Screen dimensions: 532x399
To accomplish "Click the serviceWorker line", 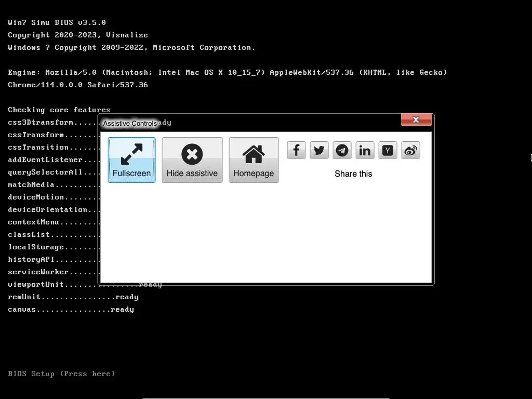I will coord(53,272).
